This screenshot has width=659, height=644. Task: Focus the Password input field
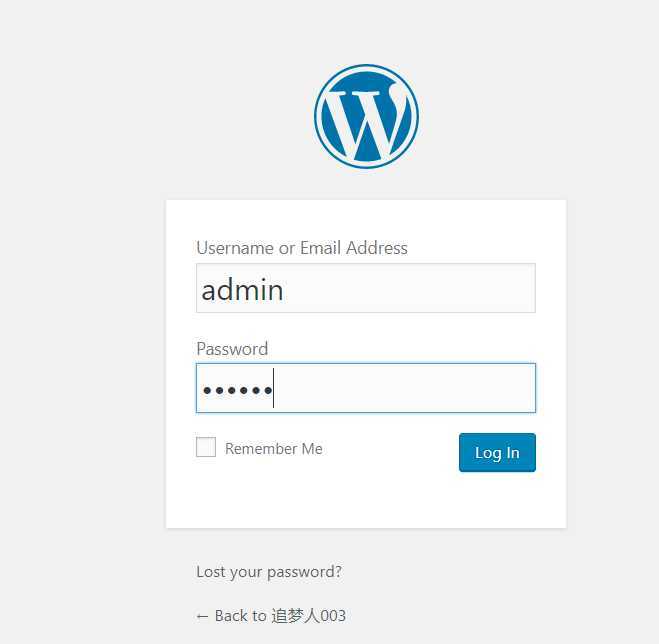tap(366, 388)
